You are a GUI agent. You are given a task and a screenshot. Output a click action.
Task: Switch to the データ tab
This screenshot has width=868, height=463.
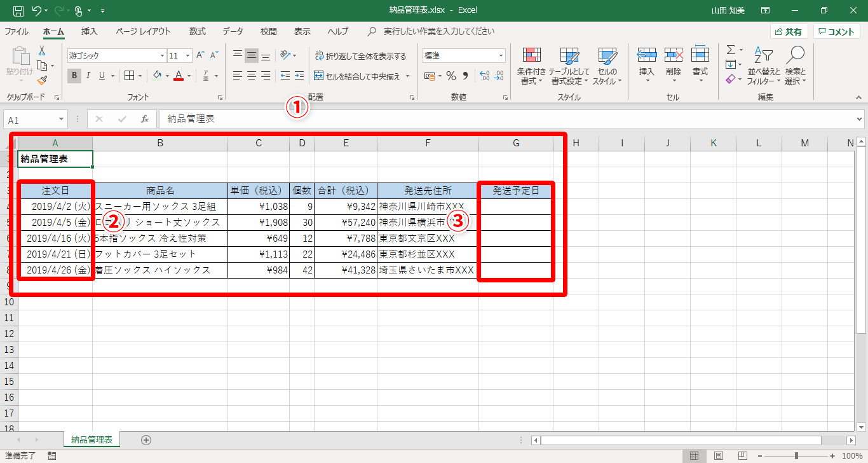(x=233, y=31)
